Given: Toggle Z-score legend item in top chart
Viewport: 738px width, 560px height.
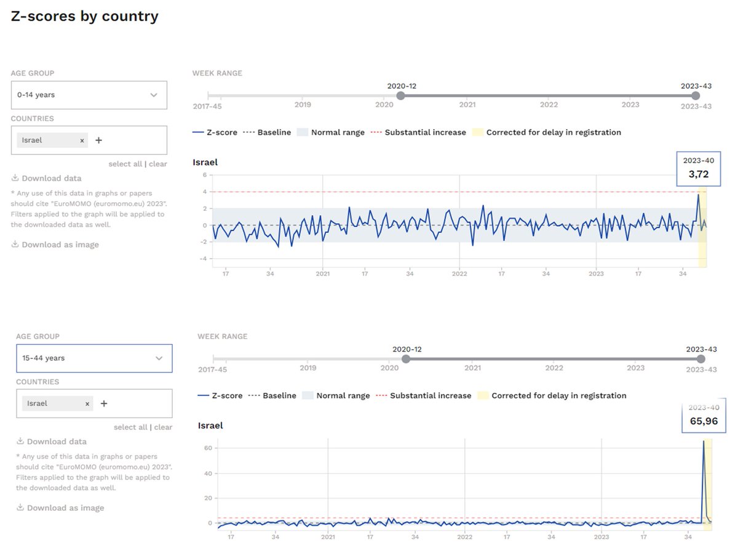Looking at the screenshot, I should pos(215,132).
